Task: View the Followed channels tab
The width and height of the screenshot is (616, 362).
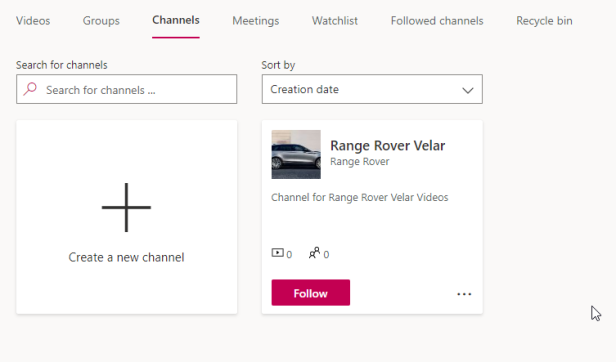Action: [x=437, y=21]
